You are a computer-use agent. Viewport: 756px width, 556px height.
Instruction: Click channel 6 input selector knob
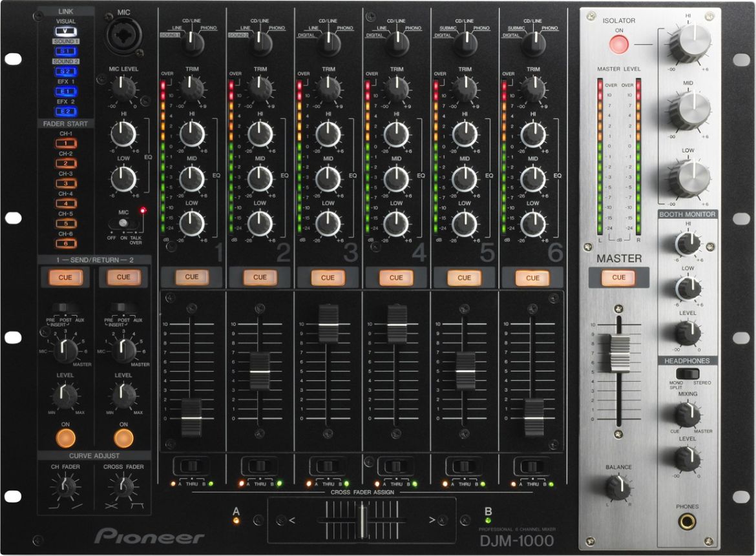pos(534,43)
